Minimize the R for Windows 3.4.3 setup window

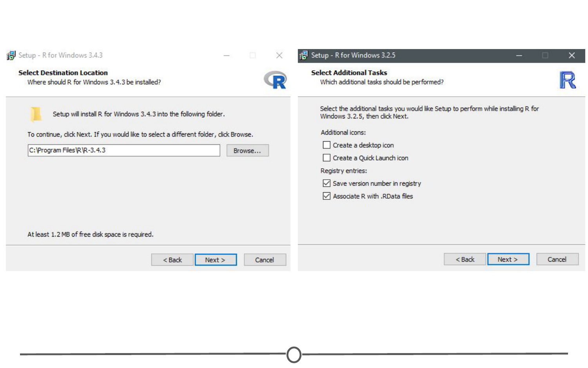[227, 56]
